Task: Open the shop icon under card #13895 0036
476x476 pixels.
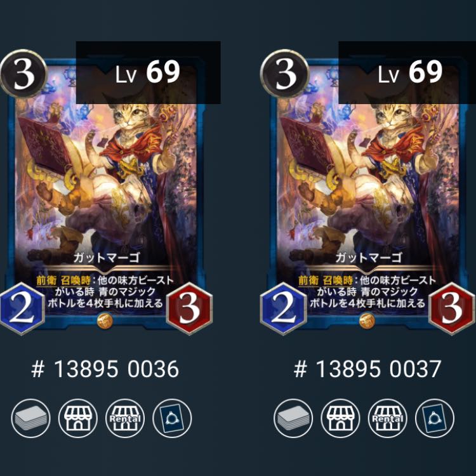Action: [x=78, y=418]
